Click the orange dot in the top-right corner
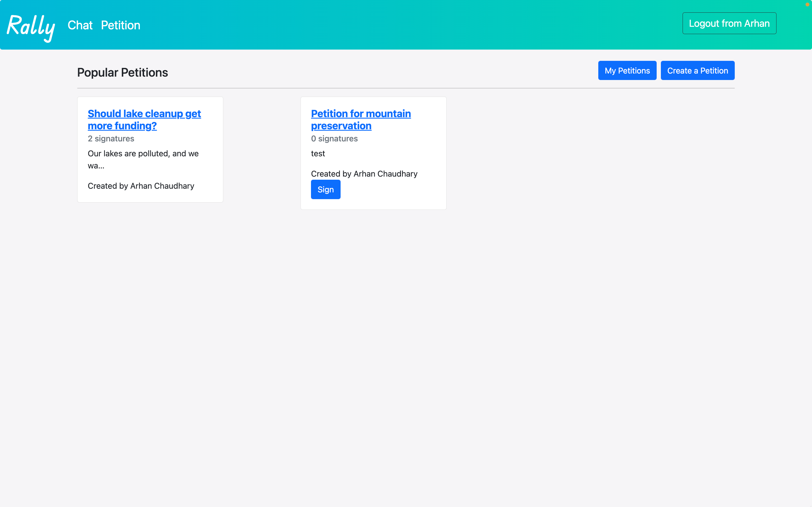The height and width of the screenshot is (507, 812). click(807, 4)
